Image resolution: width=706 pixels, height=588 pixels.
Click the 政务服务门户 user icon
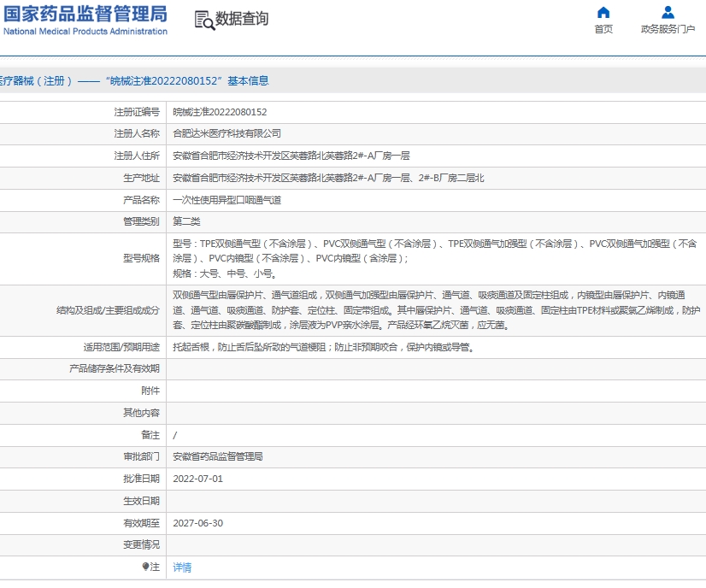pyautogui.click(x=668, y=12)
